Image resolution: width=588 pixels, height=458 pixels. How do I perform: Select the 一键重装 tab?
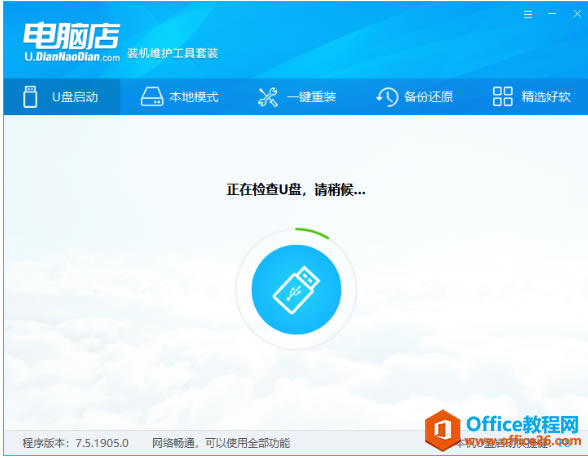(297, 97)
